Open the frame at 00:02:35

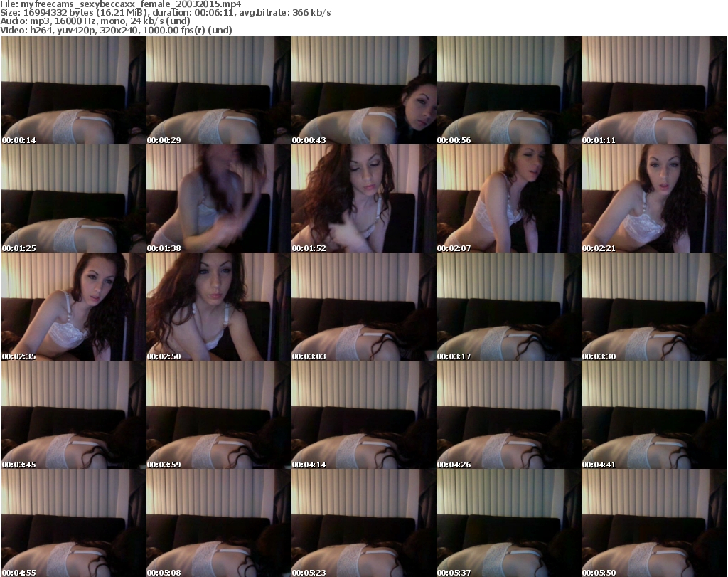[73, 307]
